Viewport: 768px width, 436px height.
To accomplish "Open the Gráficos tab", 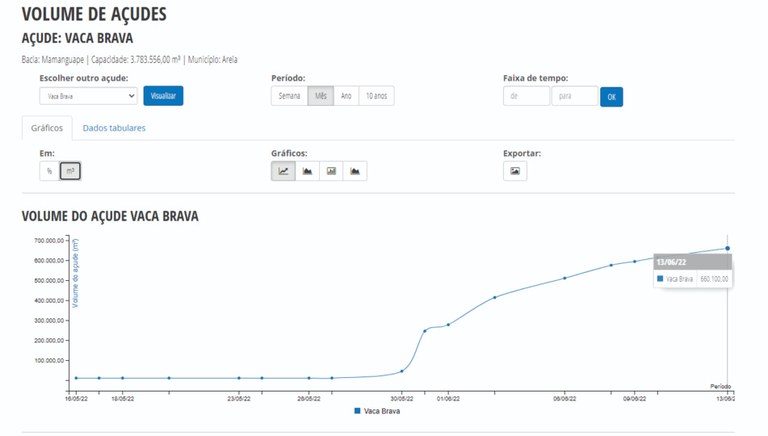I will coord(47,128).
